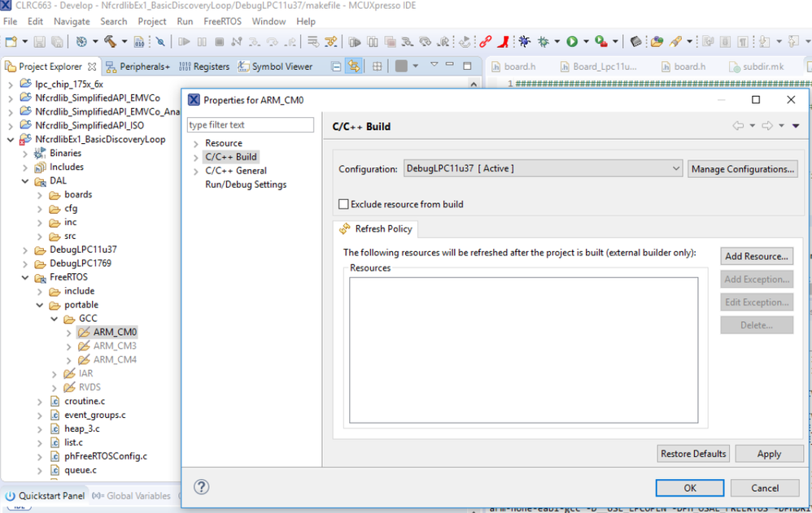Select phFreeRTOSConfig.c file
The height and width of the screenshot is (513, 812).
click(x=106, y=456)
